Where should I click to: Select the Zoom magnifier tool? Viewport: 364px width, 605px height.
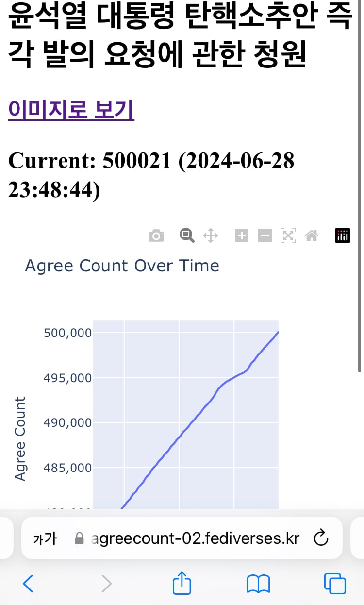[x=187, y=235]
